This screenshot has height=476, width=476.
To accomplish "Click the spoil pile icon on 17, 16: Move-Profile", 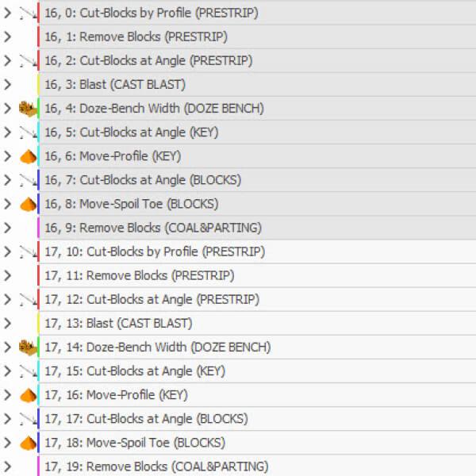I will [x=27, y=395].
